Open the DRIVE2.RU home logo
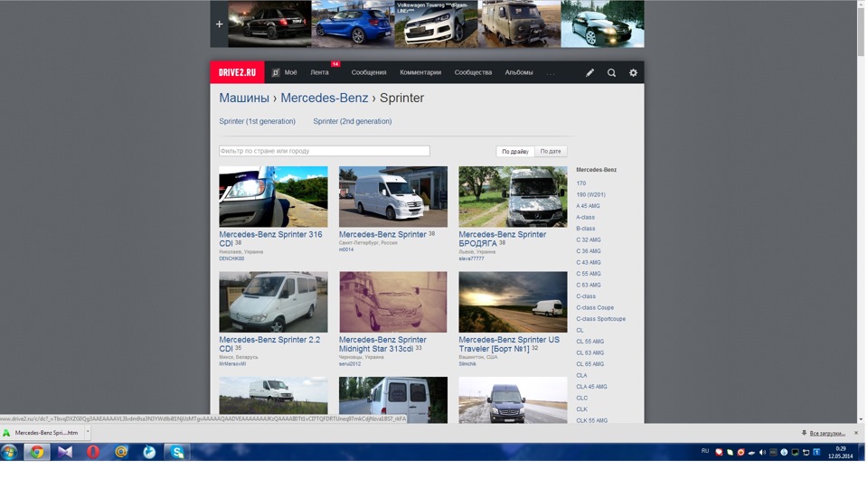Image resolution: width=868 pixels, height=488 pixels. (x=237, y=72)
